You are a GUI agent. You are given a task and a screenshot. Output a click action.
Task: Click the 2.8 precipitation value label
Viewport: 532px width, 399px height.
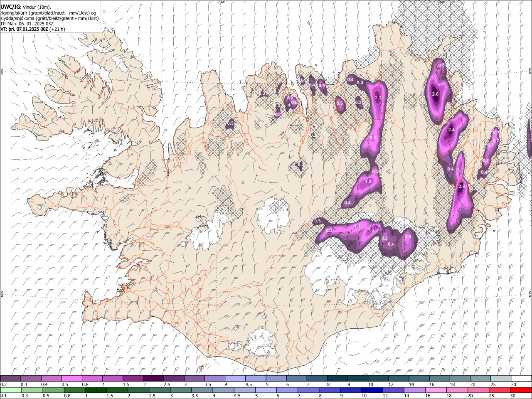click(462, 187)
